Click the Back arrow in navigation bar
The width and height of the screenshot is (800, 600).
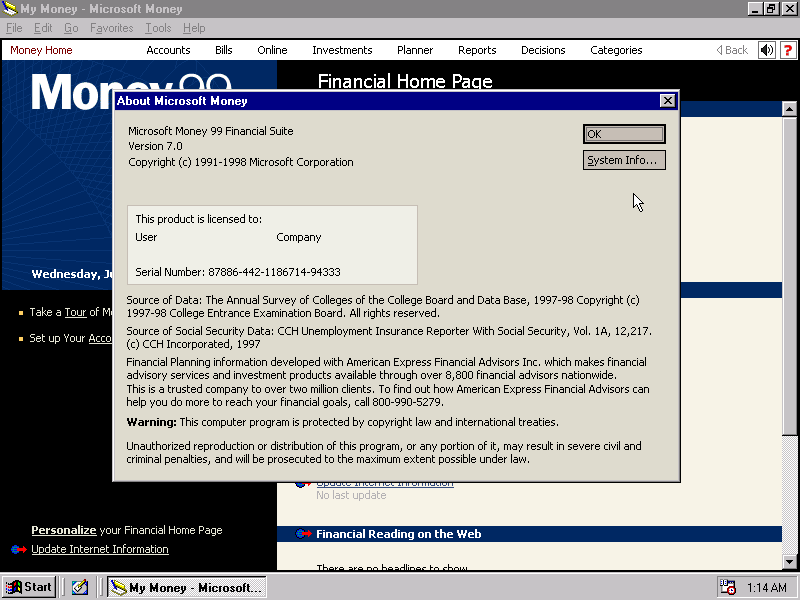pos(733,50)
